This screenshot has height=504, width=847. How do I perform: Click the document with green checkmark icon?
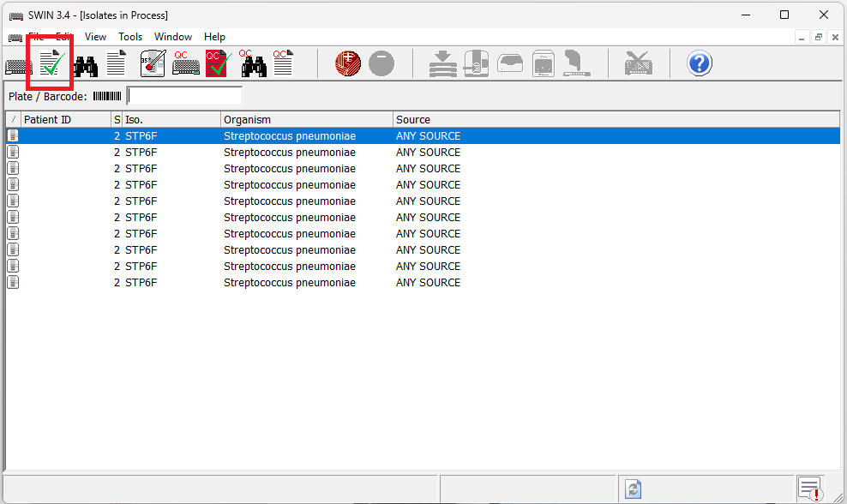[51, 63]
